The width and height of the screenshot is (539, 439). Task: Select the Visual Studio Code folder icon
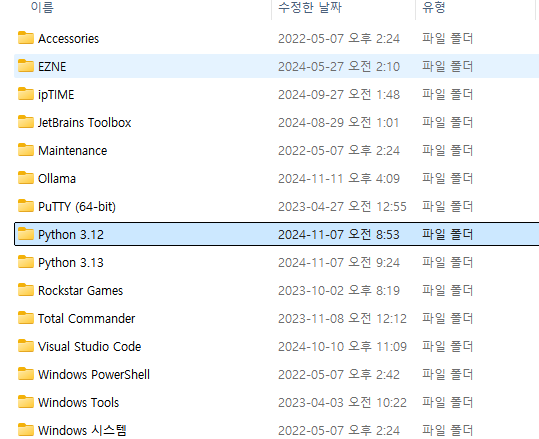[x=26, y=346]
